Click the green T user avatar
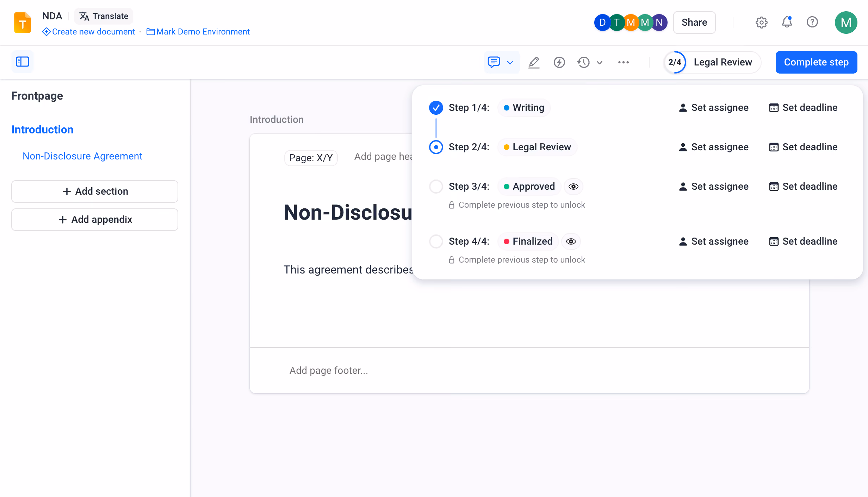 click(616, 23)
